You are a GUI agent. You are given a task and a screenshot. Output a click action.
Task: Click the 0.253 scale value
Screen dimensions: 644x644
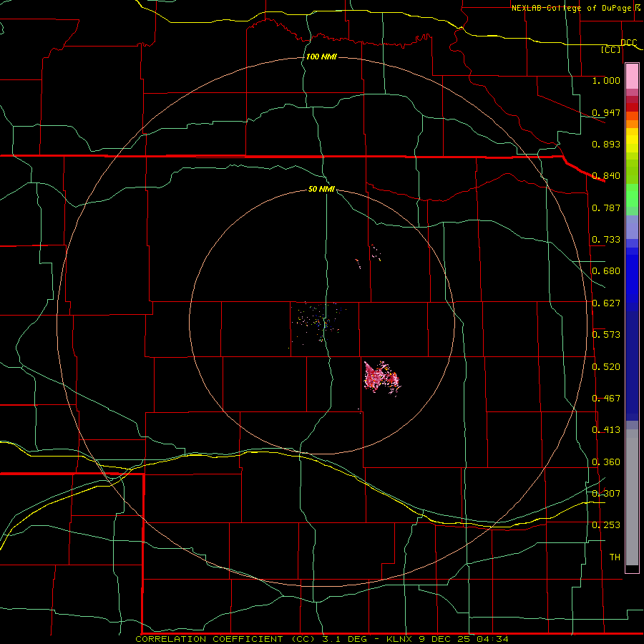pyautogui.click(x=606, y=525)
